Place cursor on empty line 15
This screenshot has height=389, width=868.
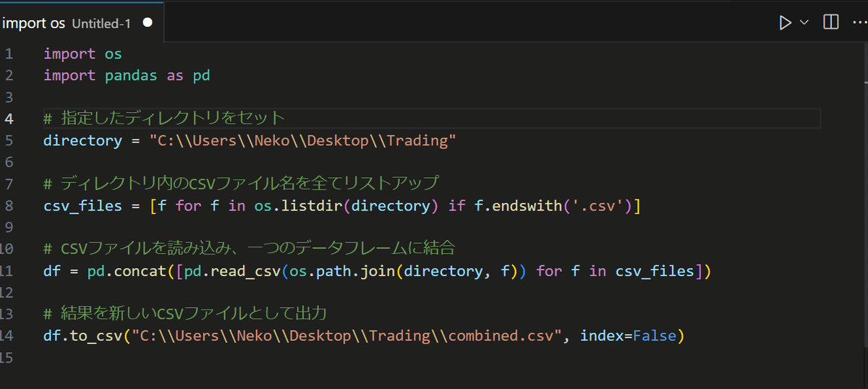217,357
